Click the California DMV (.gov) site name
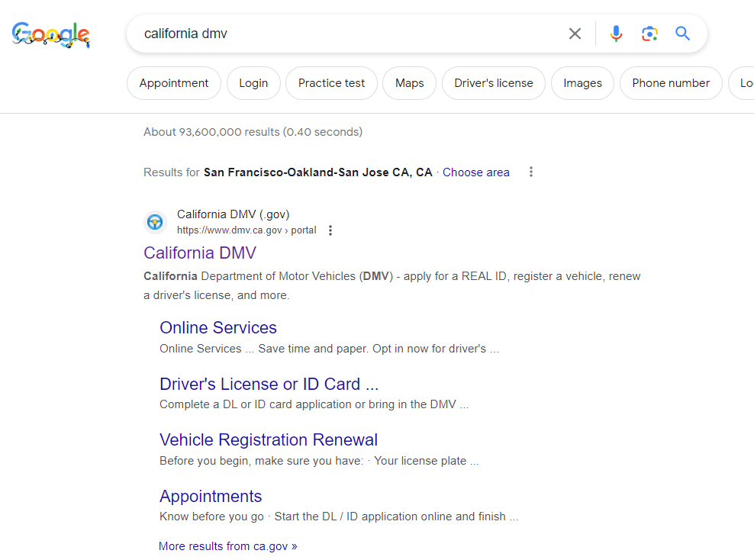This screenshot has height=560, width=754. pyautogui.click(x=234, y=214)
